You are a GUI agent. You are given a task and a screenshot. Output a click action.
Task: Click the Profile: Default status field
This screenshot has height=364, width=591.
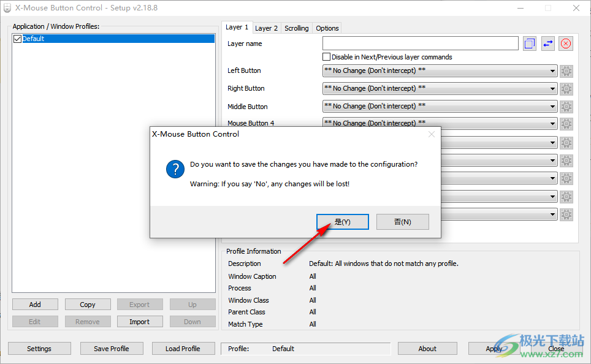tap(306, 349)
